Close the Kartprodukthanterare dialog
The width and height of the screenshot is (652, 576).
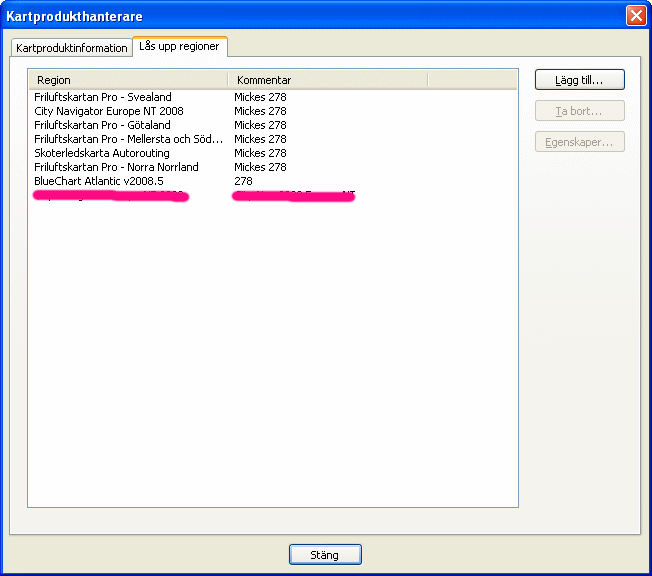[x=636, y=16]
